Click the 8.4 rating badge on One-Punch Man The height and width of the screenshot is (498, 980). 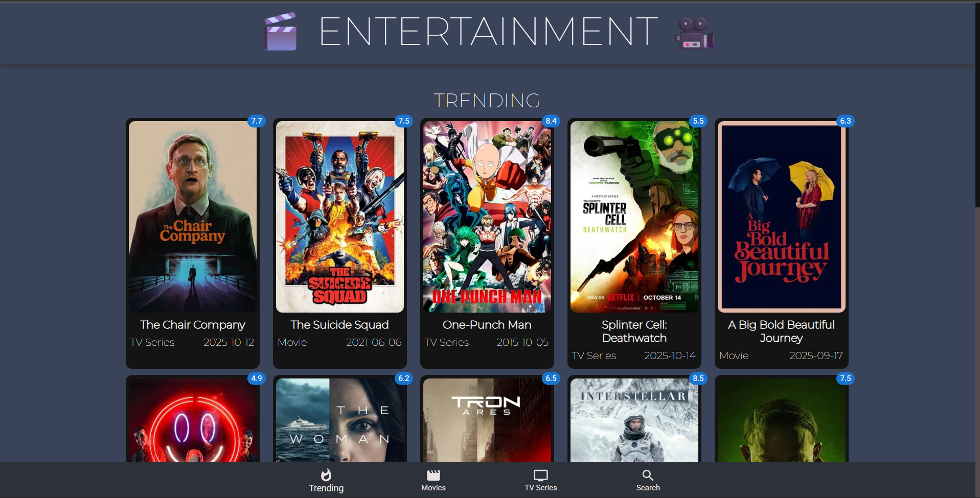point(551,121)
